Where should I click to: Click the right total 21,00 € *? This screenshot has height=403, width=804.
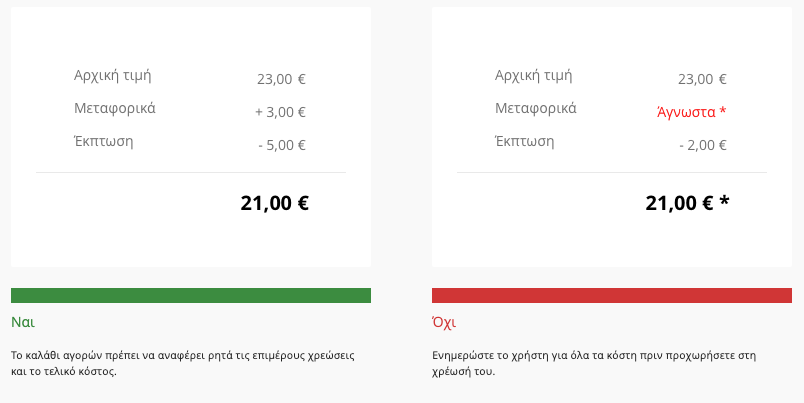[687, 203]
